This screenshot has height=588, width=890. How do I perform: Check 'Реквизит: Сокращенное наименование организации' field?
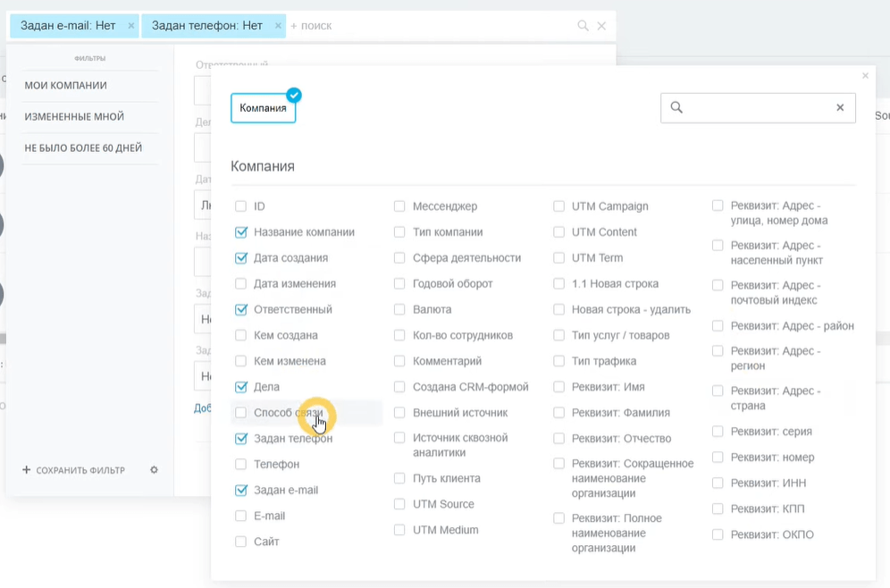(x=559, y=464)
